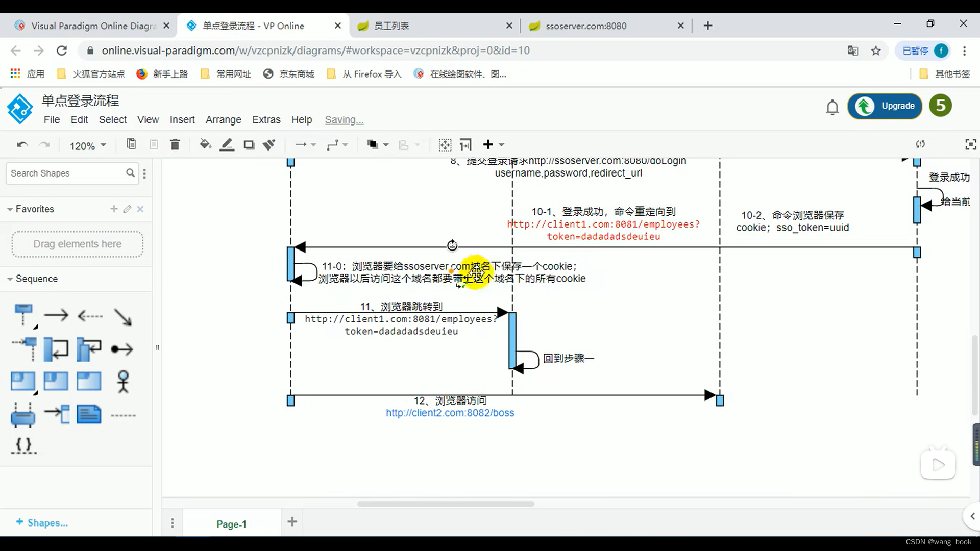Click the Format painter brush icon

coord(269,145)
